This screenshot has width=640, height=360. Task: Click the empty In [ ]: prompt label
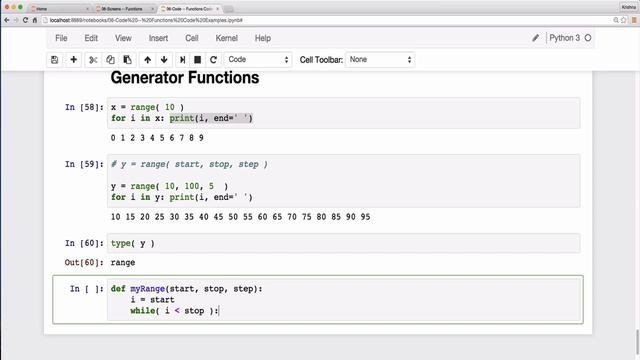87,289
